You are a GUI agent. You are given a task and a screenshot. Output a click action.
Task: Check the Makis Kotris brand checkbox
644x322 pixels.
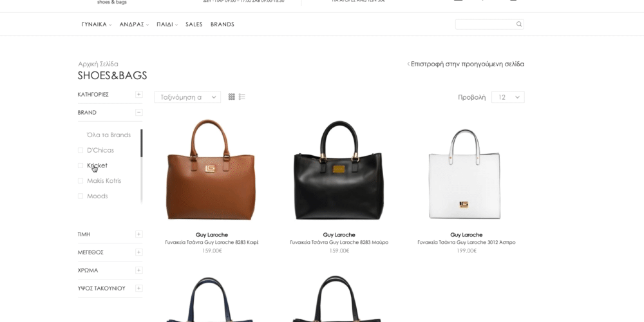80,181
